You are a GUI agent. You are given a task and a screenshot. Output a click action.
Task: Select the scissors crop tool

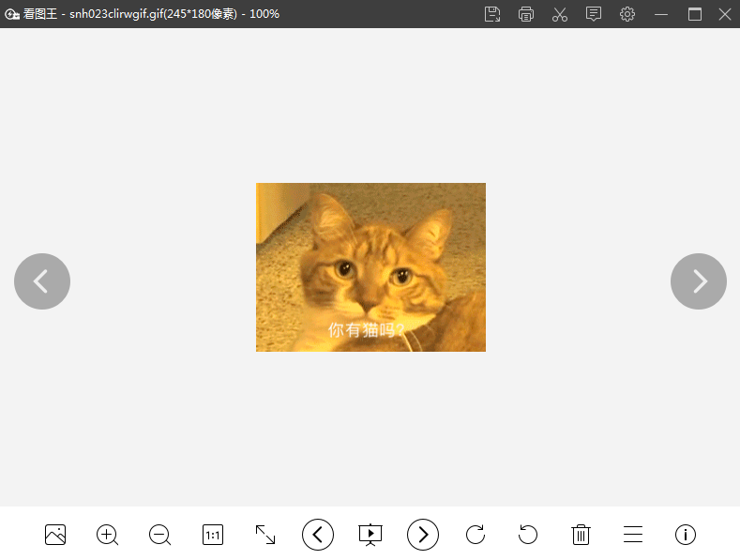pyautogui.click(x=560, y=14)
